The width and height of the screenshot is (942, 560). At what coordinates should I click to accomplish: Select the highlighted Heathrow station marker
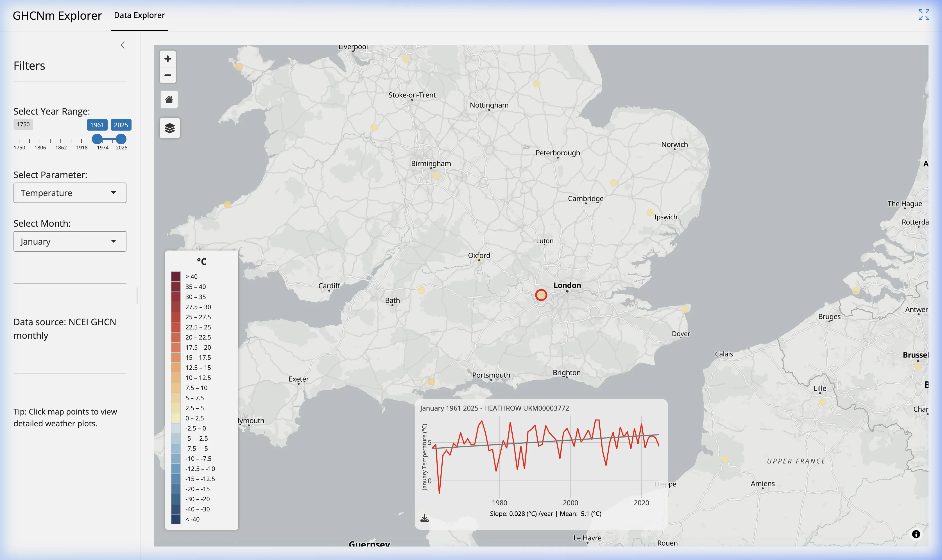pos(542,295)
